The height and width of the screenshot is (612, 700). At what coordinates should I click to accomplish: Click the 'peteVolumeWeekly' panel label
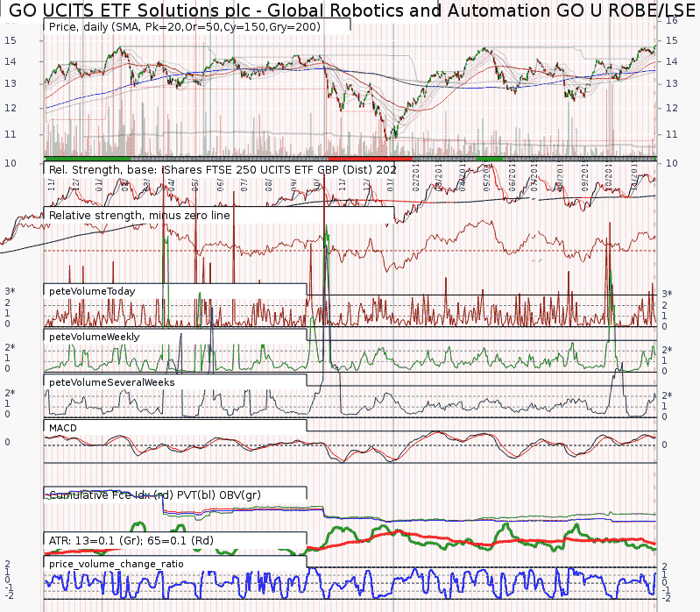click(x=95, y=337)
